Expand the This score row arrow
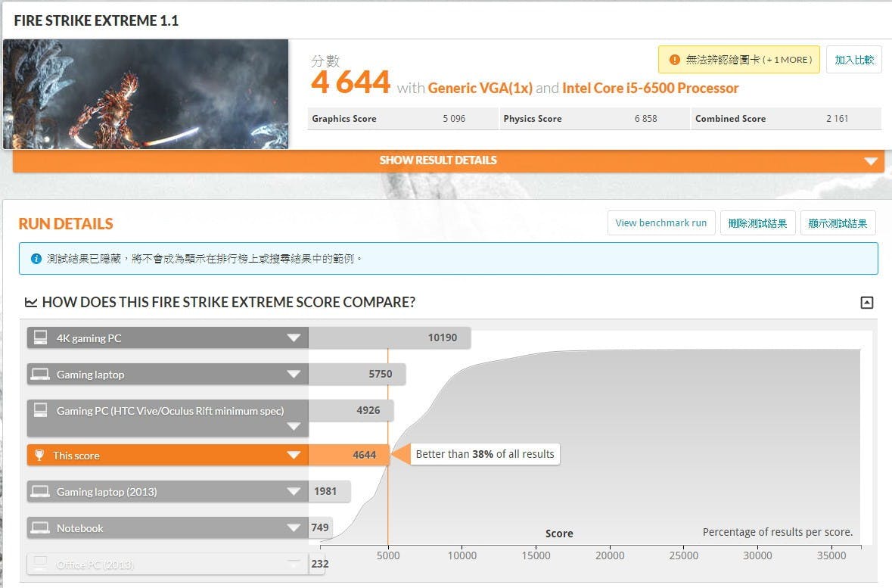 (294, 456)
